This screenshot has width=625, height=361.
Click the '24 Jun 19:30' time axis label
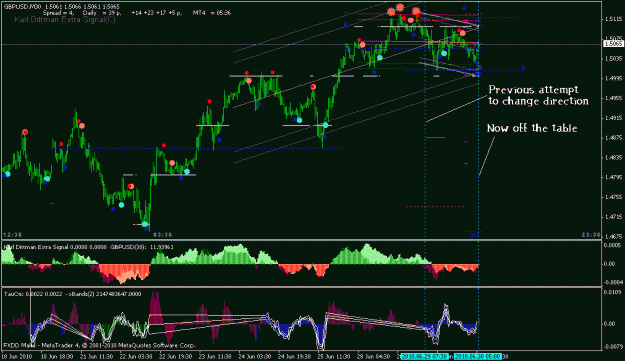[294, 356]
